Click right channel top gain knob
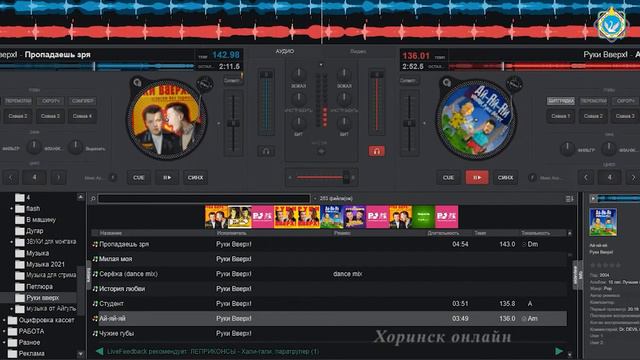The image size is (640, 360). coord(344,75)
